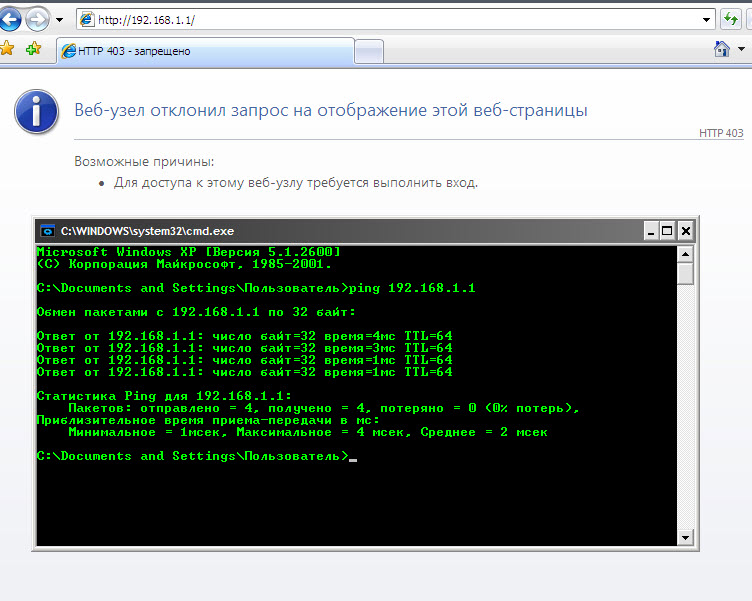Expand the Home button dropdown arrow

pyautogui.click(x=741, y=49)
